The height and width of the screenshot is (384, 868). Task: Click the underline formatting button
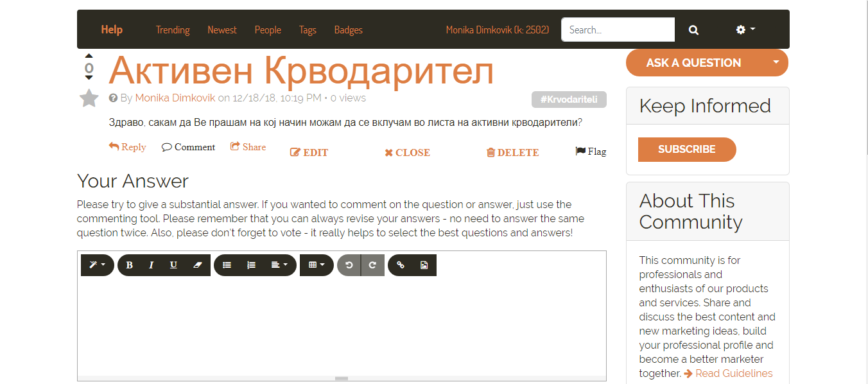pyautogui.click(x=173, y=265)
